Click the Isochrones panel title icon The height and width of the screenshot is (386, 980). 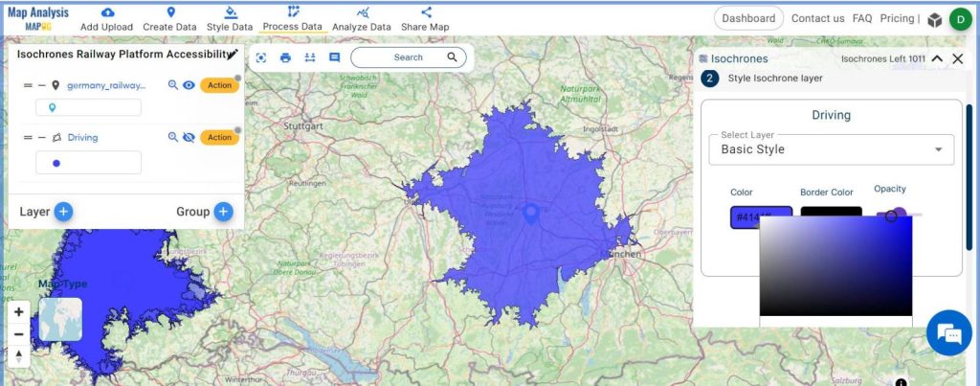click(703, 58)
